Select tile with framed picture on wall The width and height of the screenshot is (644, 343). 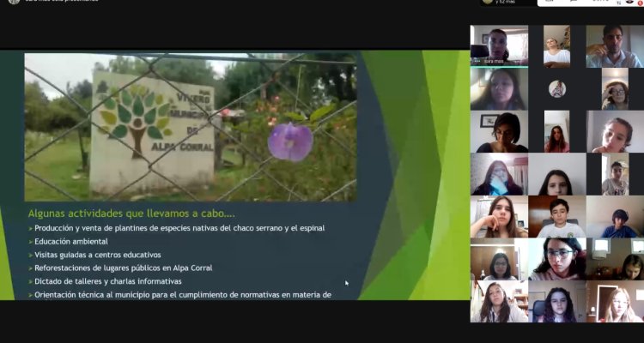(499, 132)
